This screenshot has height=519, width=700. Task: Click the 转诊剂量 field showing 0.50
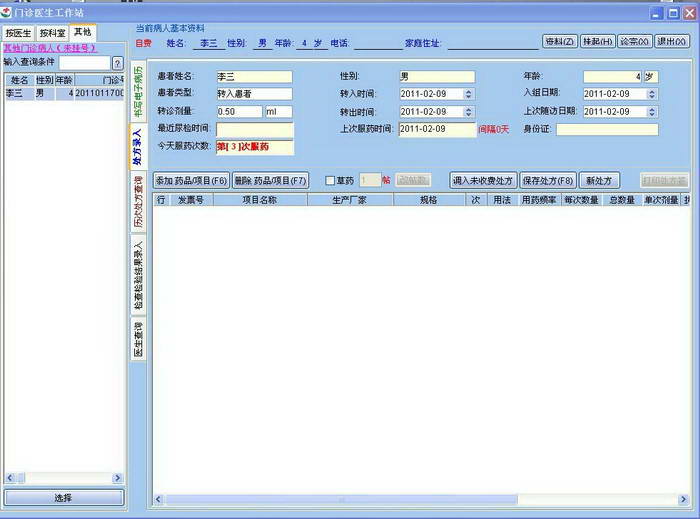(x=240, y=112)
